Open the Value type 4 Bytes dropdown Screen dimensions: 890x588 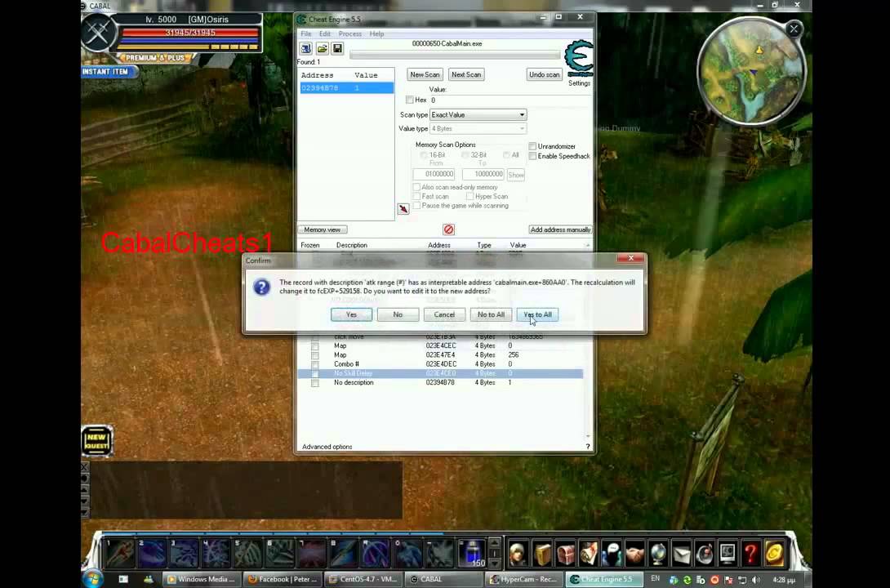point(478,129)
